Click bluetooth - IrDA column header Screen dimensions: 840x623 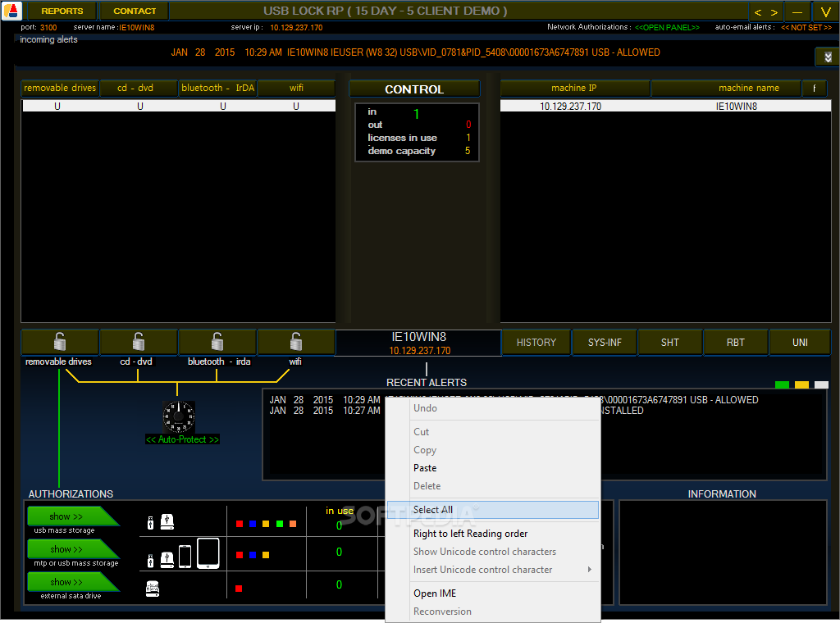click(217, 88)
